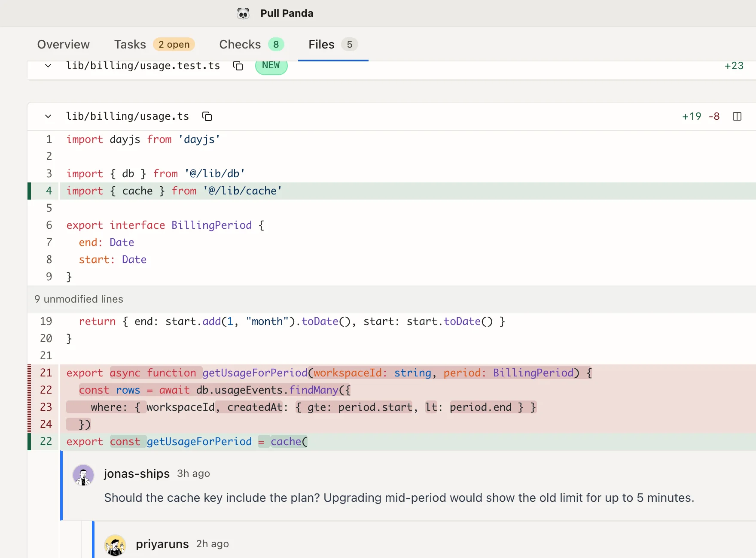
Task: Open jonas-ships profile from comment
Action: 137,473
